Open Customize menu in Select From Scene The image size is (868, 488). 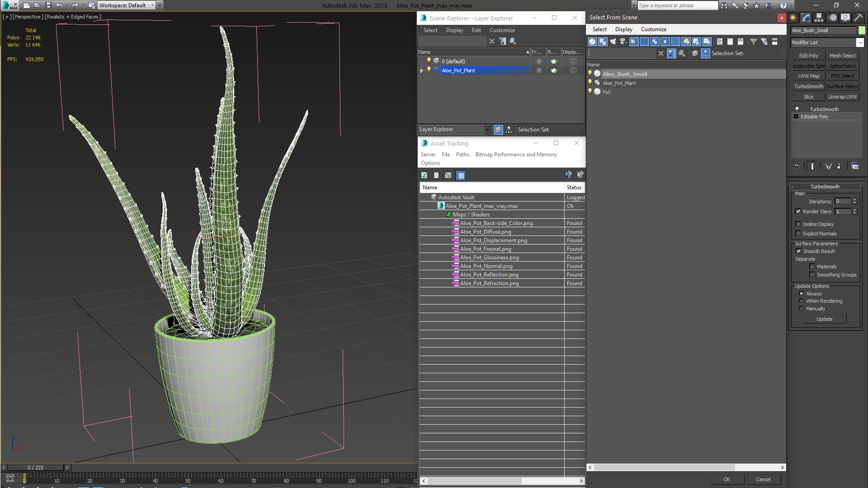click(x=653, y=29)
